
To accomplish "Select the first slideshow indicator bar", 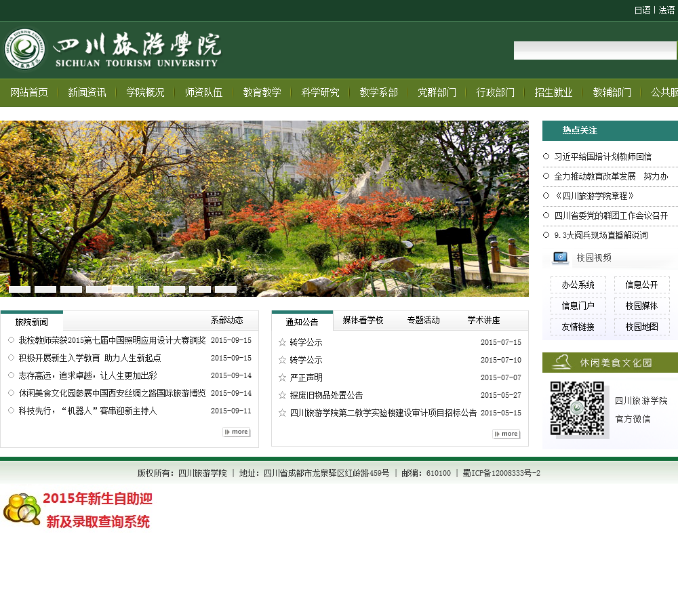I will point(20,289).
